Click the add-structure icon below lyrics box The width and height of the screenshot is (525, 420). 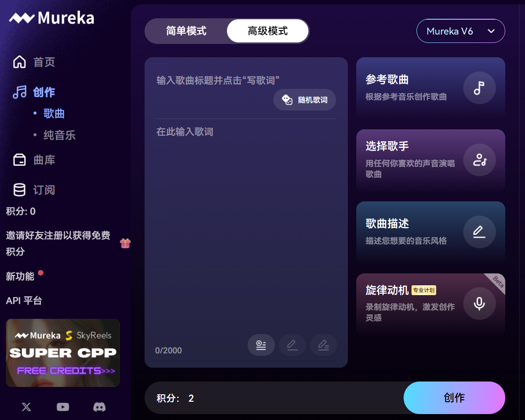(261, 345)
